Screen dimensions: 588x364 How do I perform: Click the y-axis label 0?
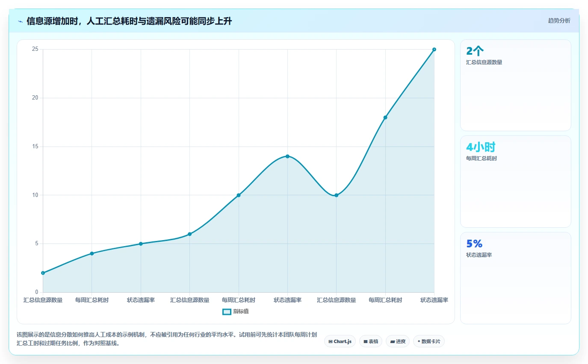point(37,292)
